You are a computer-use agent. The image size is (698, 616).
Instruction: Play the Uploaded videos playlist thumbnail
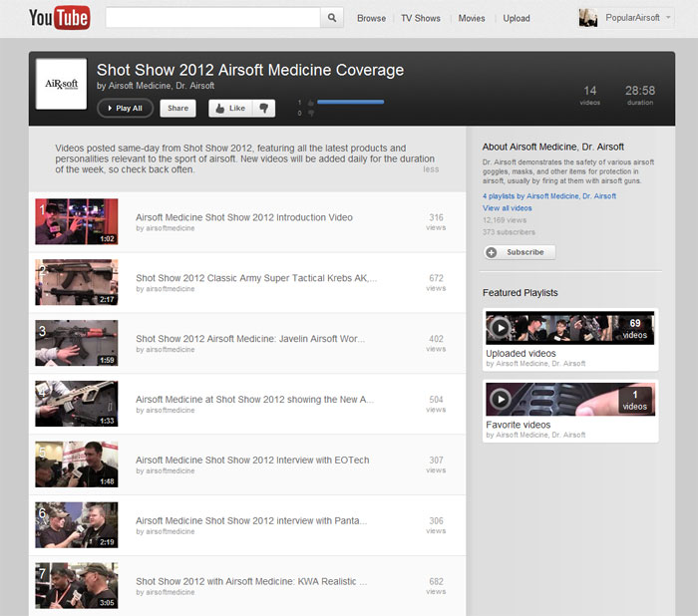[569, 328]
